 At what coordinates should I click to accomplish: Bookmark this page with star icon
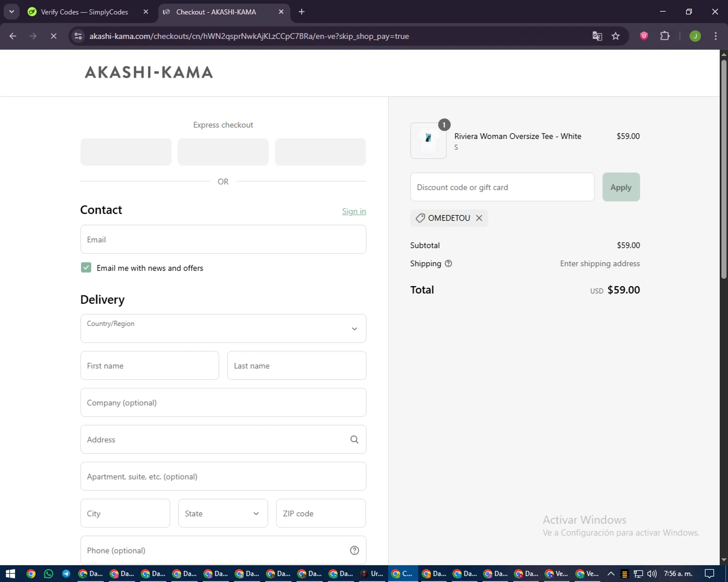pos(615,36)
